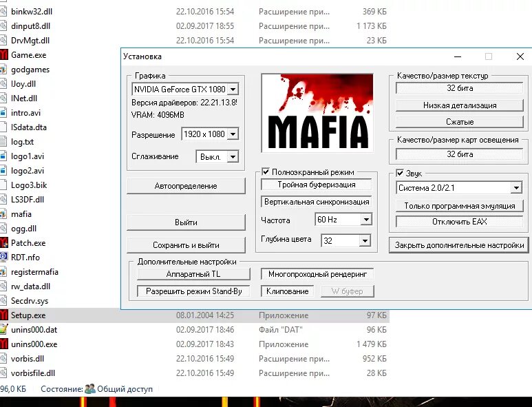Select the ogg.dll file name
The width and height of the screenshot is (532, 407).
tap(24, 229)
